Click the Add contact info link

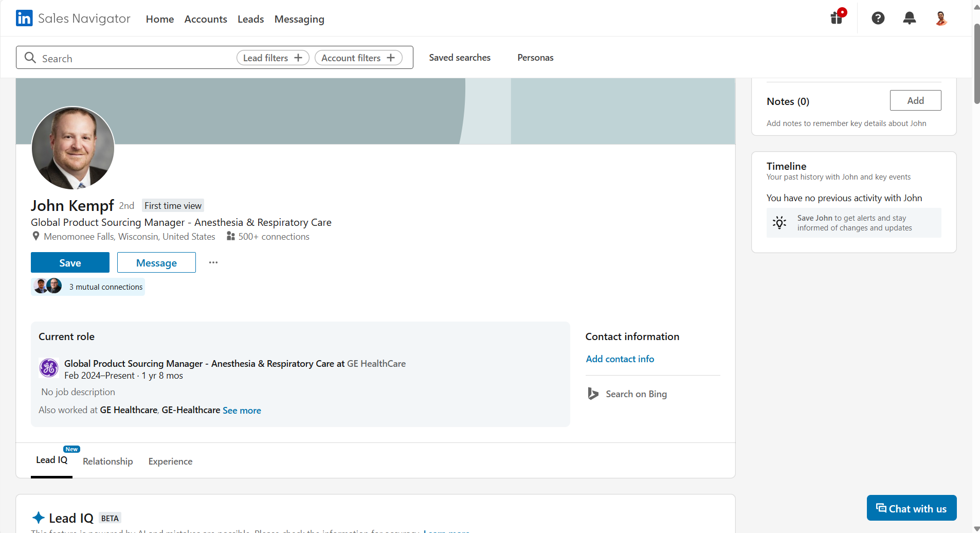click(x=620, y=359)
